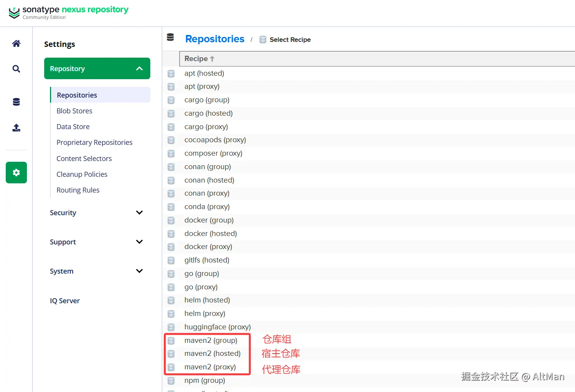Select the docker (proxy) recipe
The image size is (575, 392).
208,247
